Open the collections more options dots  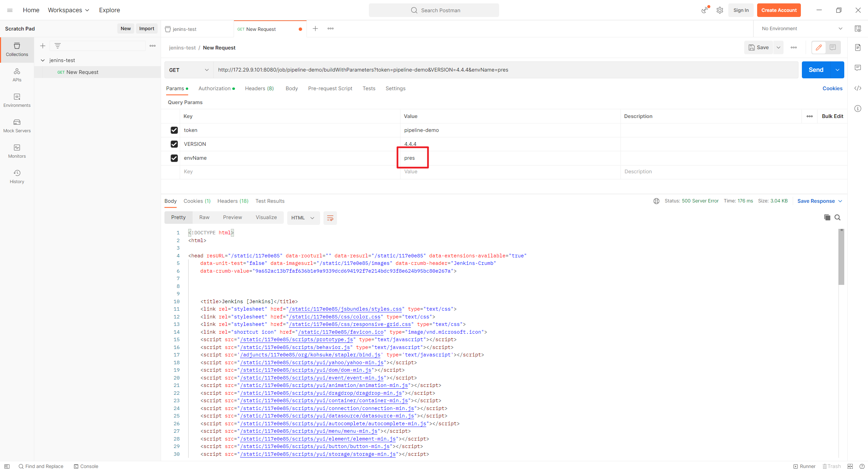[x=153, y=46]
